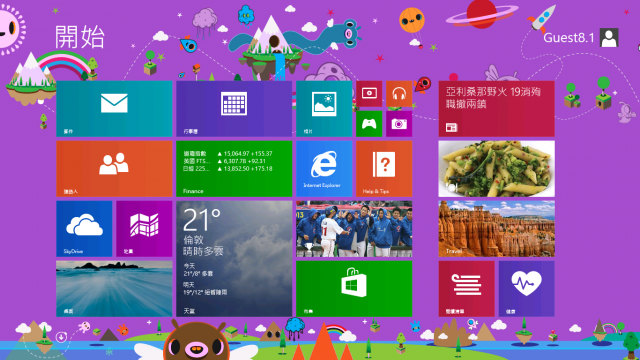
Task: Open the Sports tile with baseball players
Action: [354, 229]
